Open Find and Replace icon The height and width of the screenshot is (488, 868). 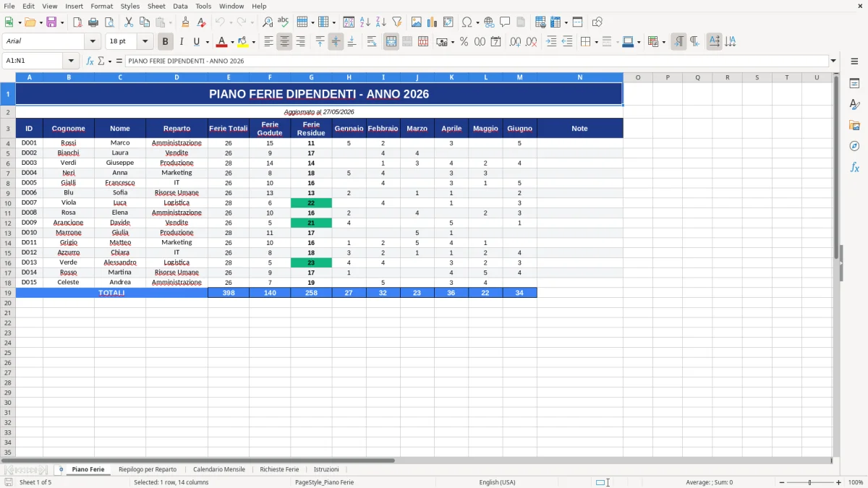tap(268, 22)
